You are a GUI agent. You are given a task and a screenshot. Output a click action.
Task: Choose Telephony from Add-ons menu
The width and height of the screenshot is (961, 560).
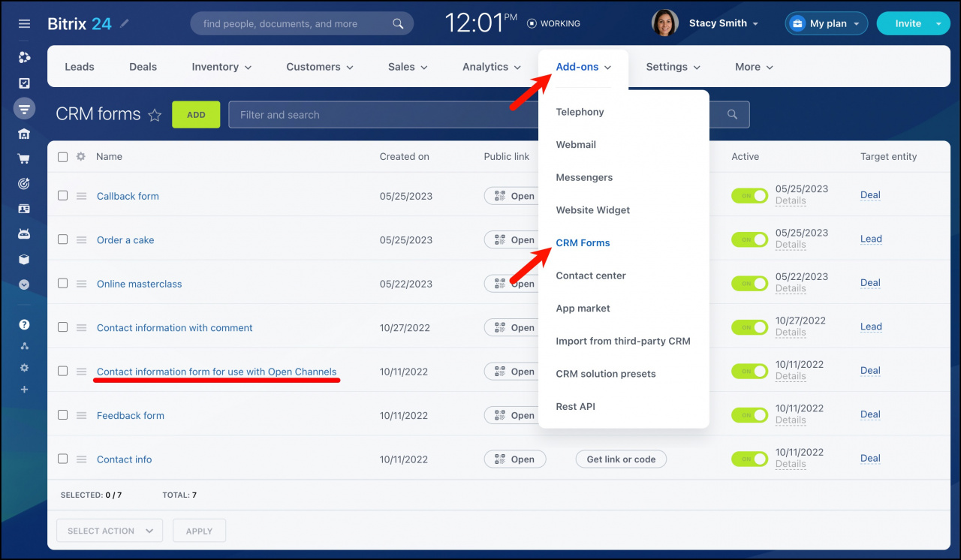580,112
